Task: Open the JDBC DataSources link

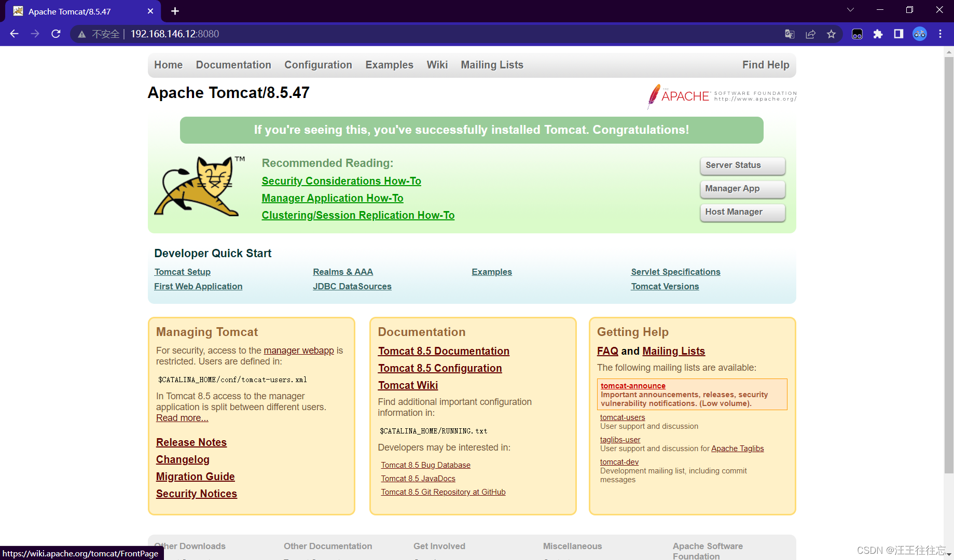Action: tap(352, 286)
